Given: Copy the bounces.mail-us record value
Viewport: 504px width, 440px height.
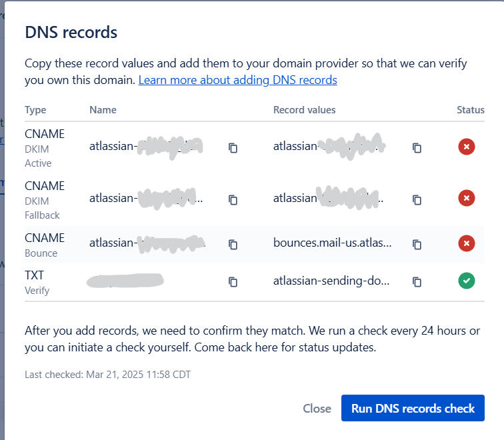Looking at the screenshot, I should [x=417, y=244].
